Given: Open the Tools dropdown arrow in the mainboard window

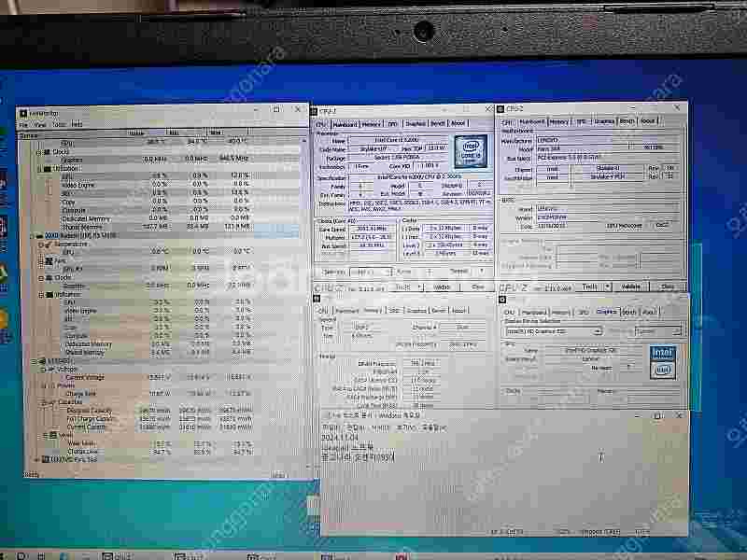Looking at the screenshot, I should point(608,287).
